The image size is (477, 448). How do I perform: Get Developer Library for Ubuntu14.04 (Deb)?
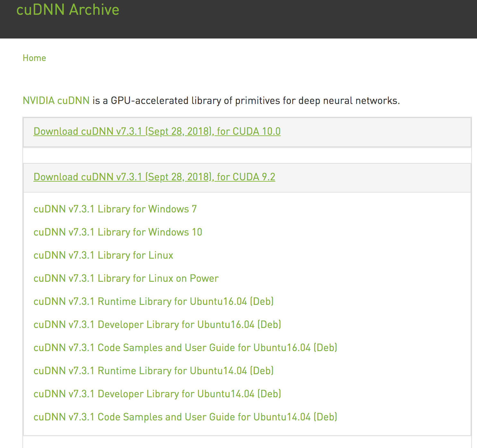pyautogui.click(x=157, y=394)
